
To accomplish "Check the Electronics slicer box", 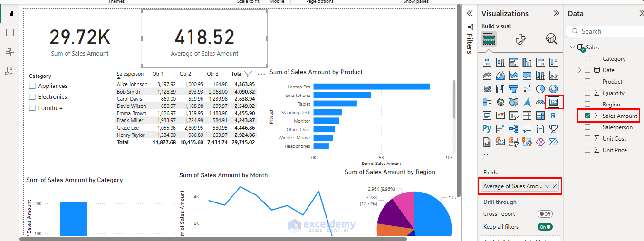I will coord(32,96).
